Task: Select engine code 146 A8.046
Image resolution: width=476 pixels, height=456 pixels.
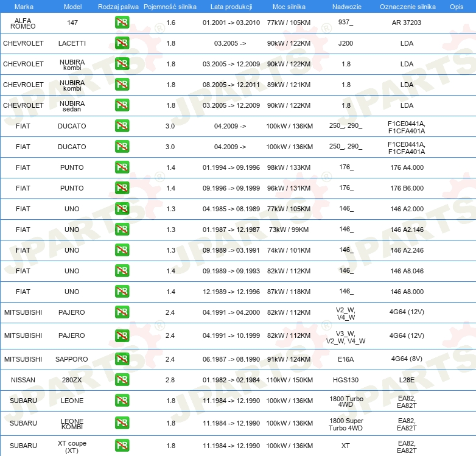Action: coord(407,271)
